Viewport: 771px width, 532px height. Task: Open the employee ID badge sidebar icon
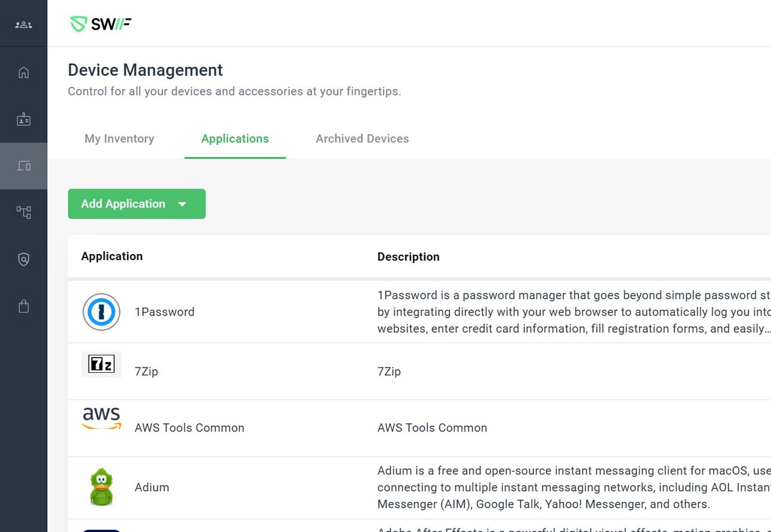[x=23, y=120]
